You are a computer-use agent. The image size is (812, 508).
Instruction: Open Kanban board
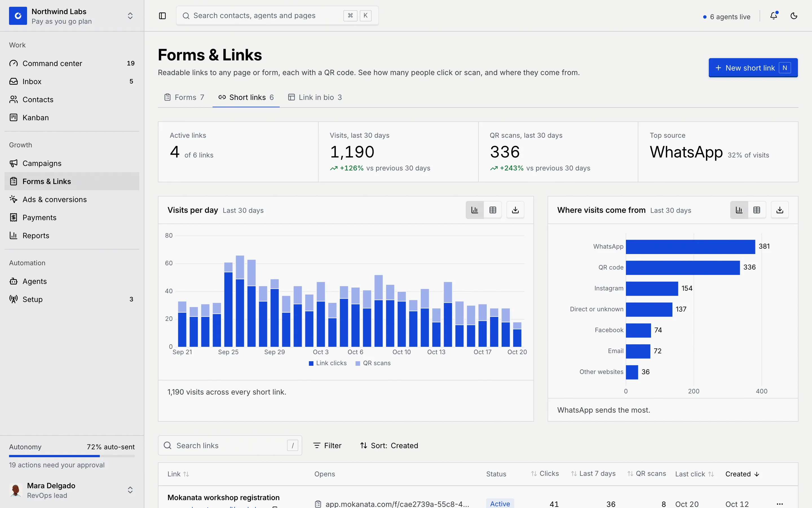click(72, 118)
